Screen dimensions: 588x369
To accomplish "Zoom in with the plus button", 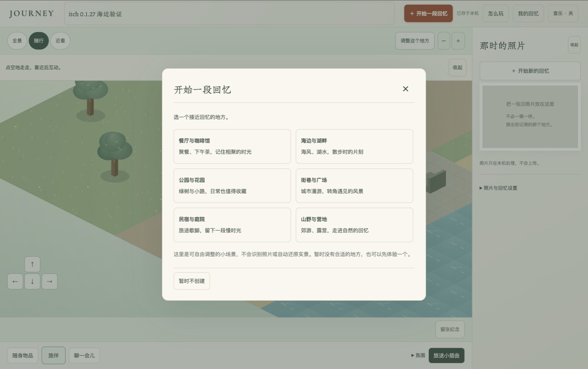I will click(x=458, y=41).
